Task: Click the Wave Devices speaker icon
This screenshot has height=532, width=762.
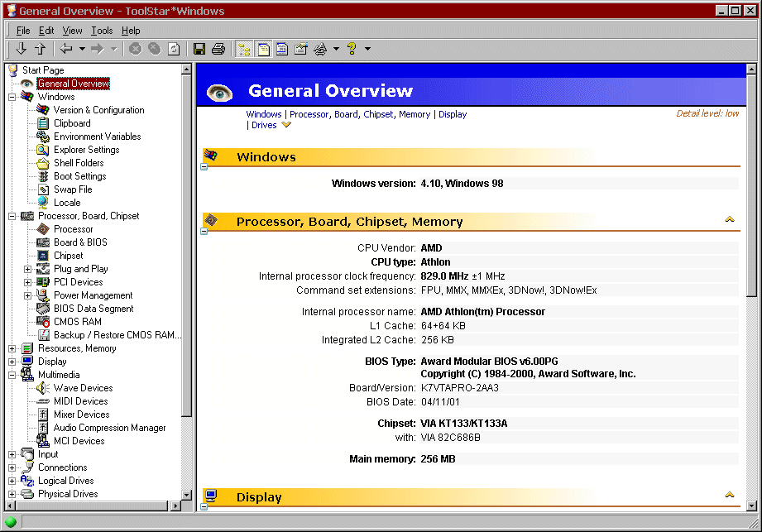Action: 43,388
